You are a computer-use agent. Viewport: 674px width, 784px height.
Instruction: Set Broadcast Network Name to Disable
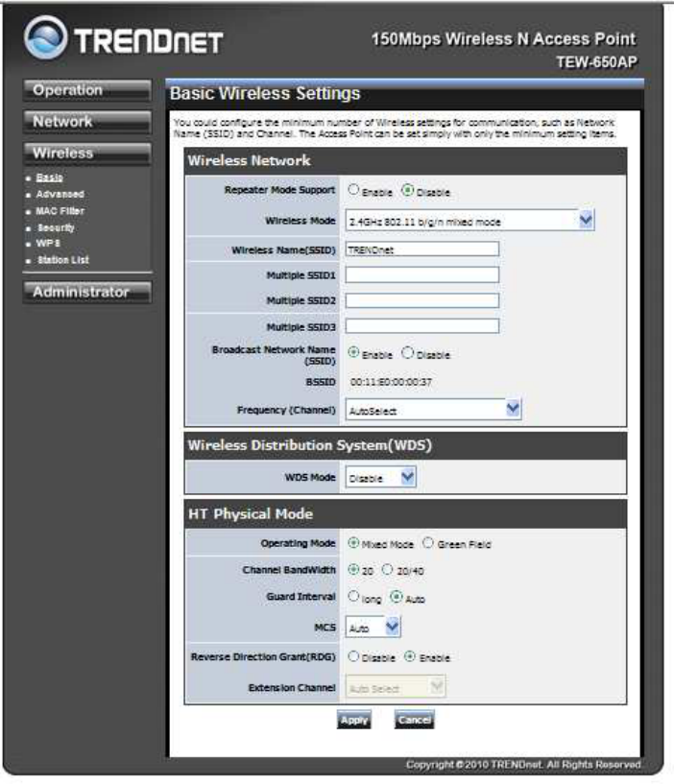tap(408, 352)
